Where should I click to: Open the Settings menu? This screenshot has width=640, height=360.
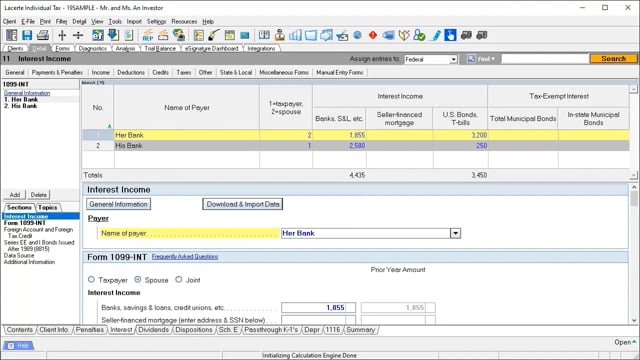click(x=156, y=22)
